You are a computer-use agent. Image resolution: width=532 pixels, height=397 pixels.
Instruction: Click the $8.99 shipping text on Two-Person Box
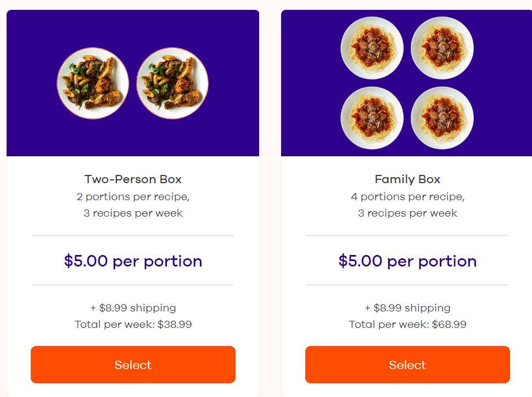[x=132, y=308]
